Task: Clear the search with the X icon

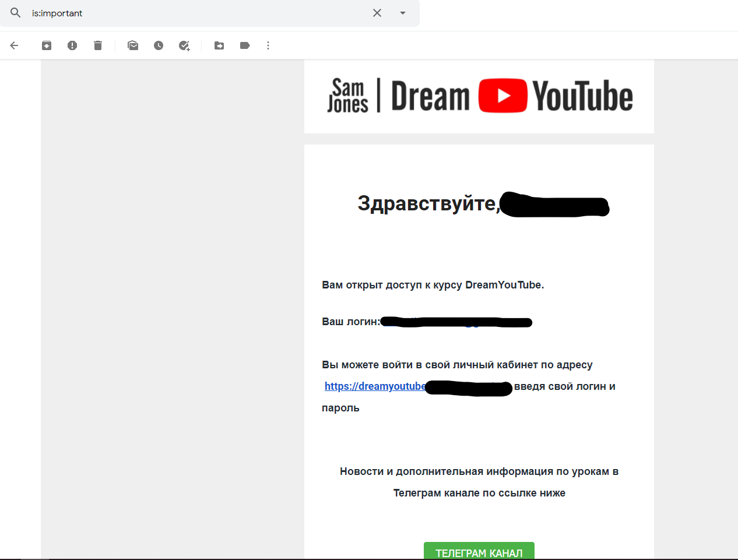Action: (x=377, y=13)
